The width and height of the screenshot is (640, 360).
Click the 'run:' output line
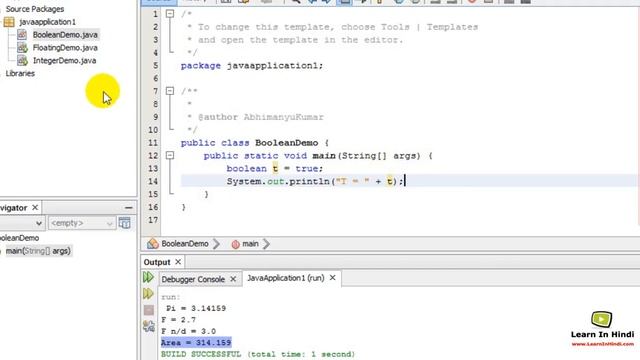(171, 297)
